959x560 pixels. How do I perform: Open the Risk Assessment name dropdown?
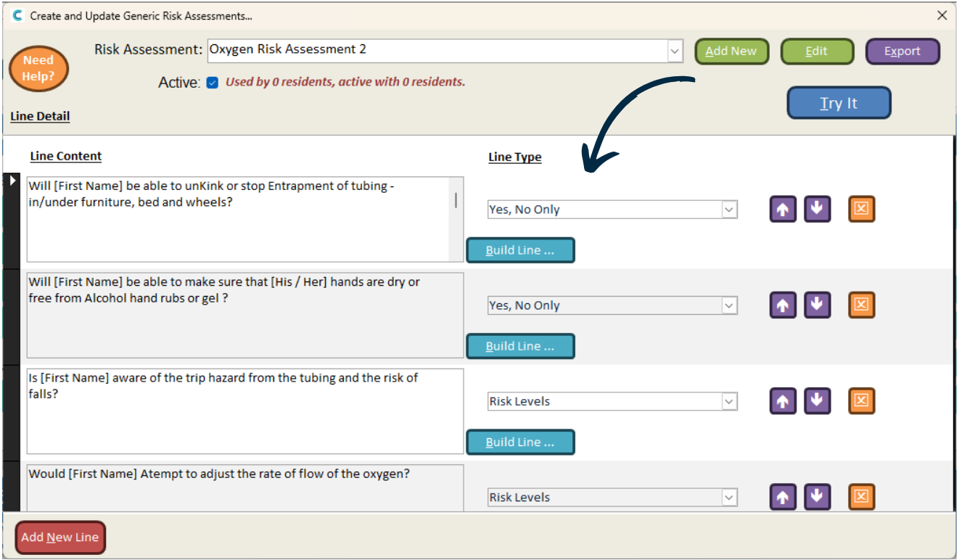tap(675, 51)
